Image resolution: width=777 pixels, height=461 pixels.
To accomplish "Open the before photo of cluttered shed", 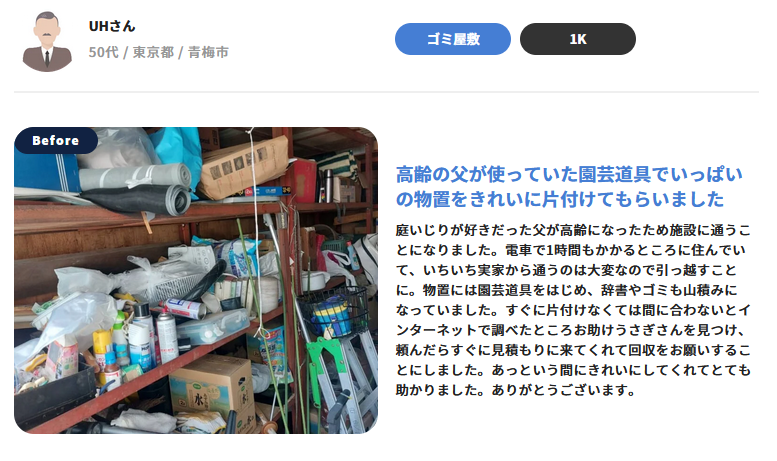I will point(196,281).
